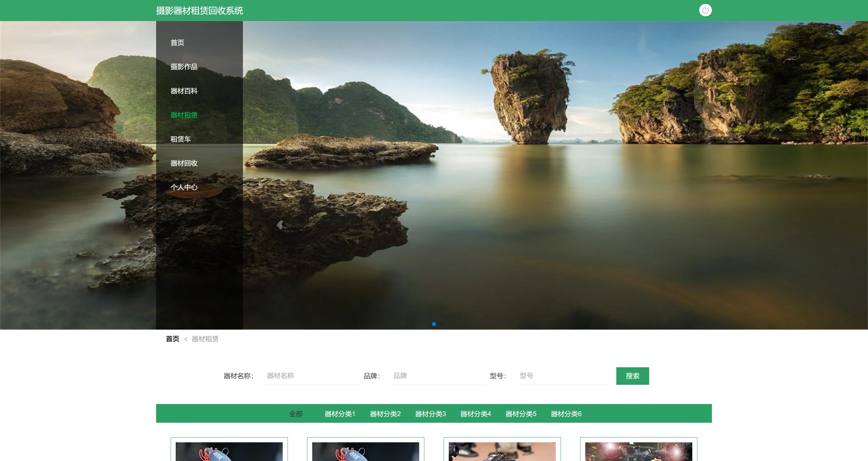Choose 器材分类6 category tab
This screenshot has height=461, width=868.
566,414
